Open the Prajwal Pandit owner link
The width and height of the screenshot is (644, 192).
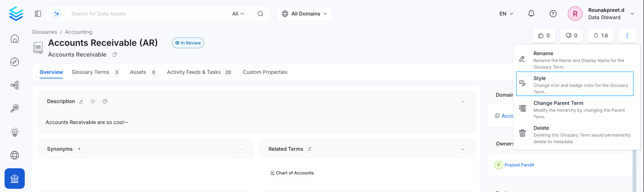tap(519, 165)
